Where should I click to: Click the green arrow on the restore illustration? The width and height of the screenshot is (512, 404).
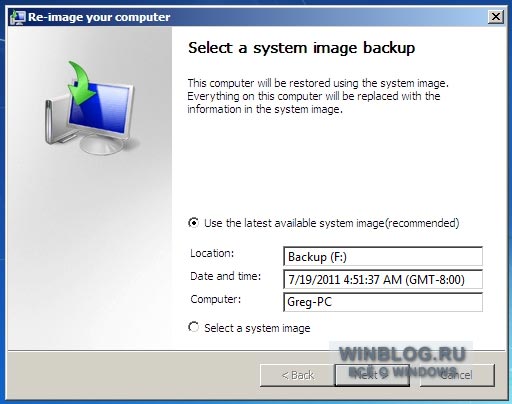pos(81,82)
